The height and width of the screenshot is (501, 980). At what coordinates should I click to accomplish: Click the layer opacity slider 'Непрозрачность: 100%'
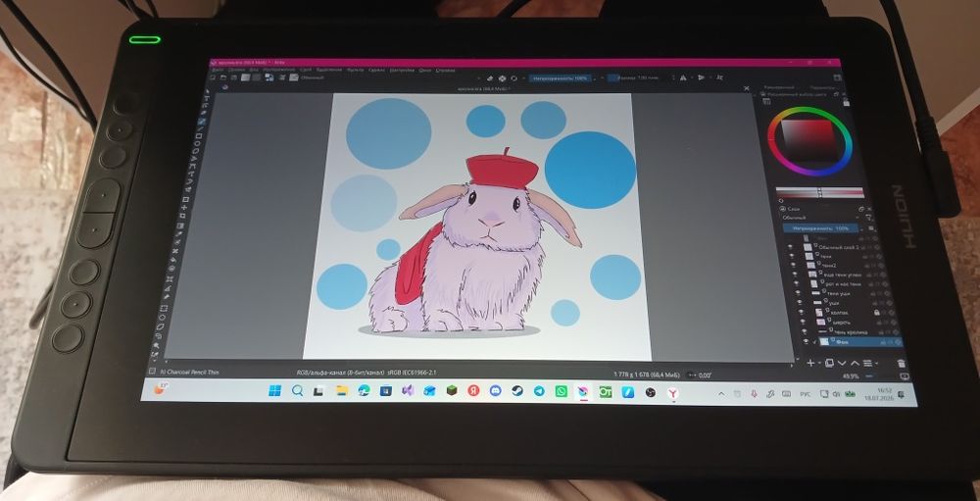(820, 228)
